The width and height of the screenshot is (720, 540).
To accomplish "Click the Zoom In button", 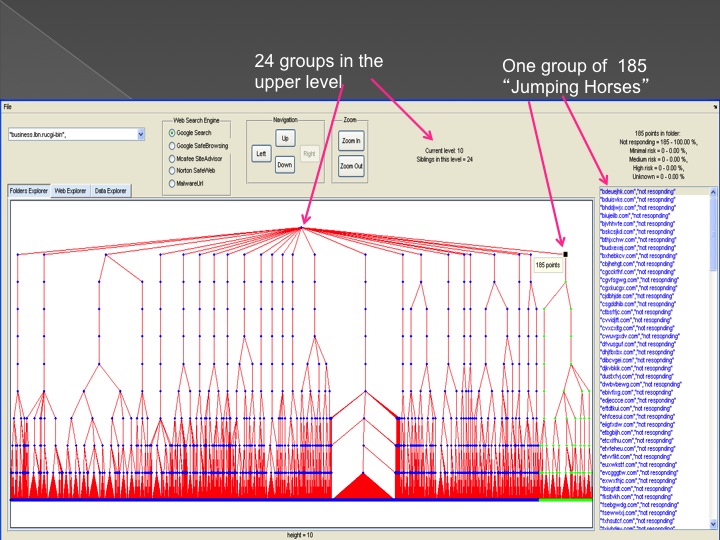I will [x=351, y=141].
